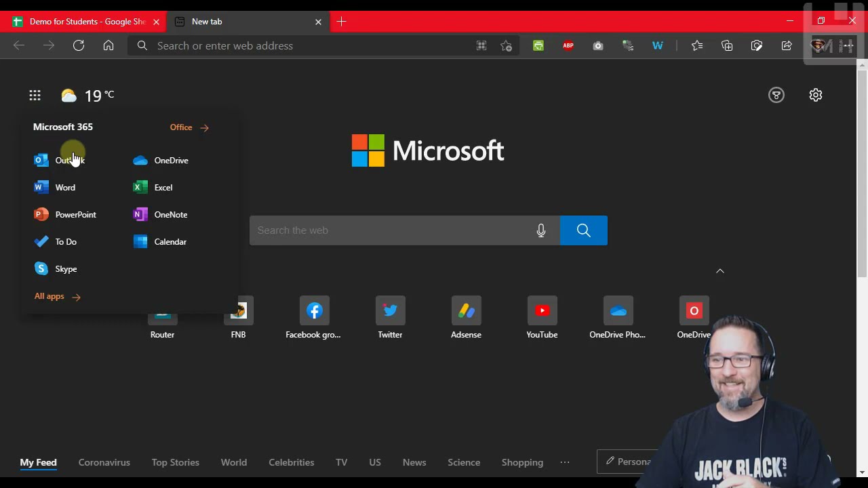Click the green printer extension icon

click(538, 45)
